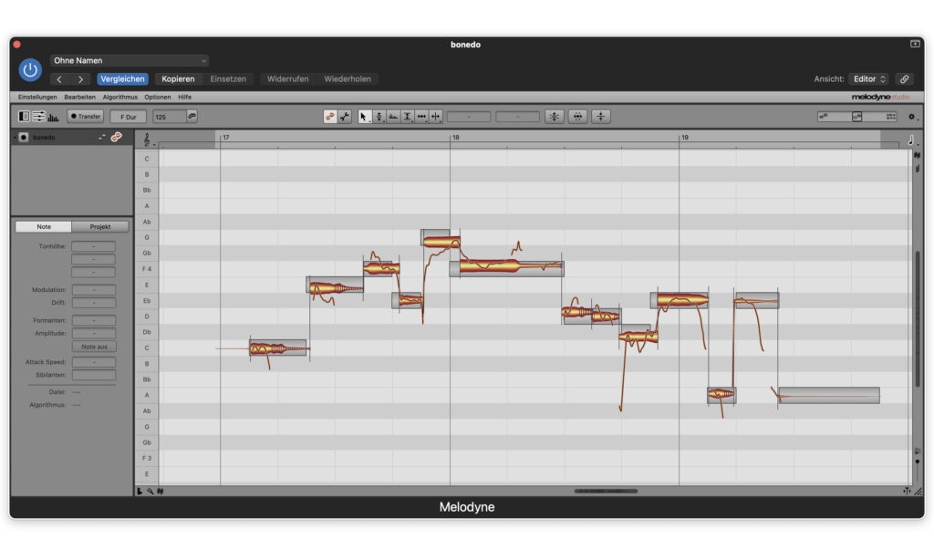Image resolution: width=934 pixels, height=560 pixels.
Task: Click the Einsetzen button
Action: pos(228,78)
